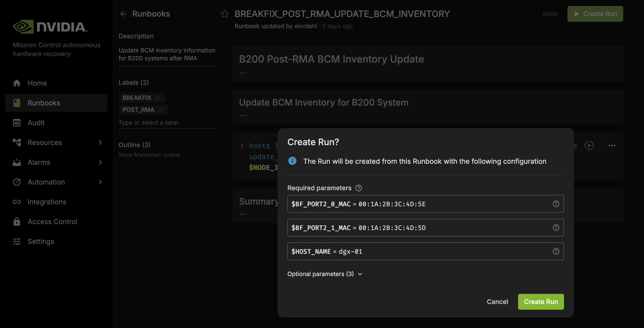This screenshot has width=644, height=328.
Task: Cancel the Create Run dialog
Action: point(497,302)
